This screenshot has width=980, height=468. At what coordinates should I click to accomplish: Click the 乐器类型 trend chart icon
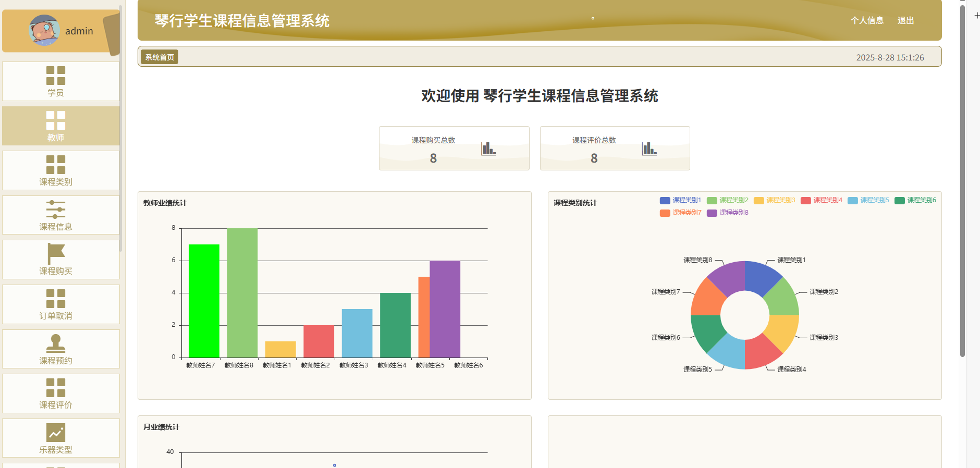click(x=56, y=433)
